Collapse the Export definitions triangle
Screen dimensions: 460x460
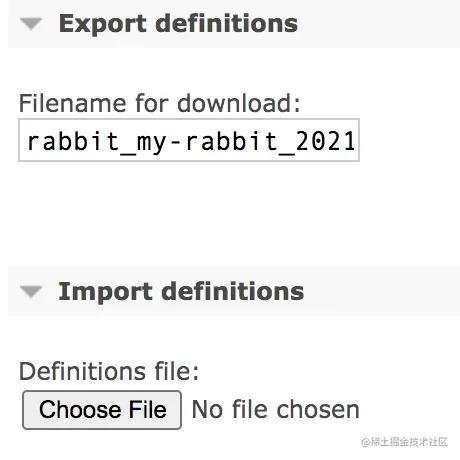click(31, 24)
